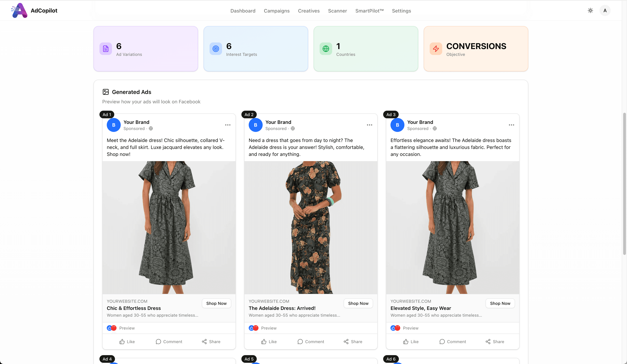Screen dimensions: 627x364
Task: Open the three-dot menu on Ad 1
Action: 228,125
